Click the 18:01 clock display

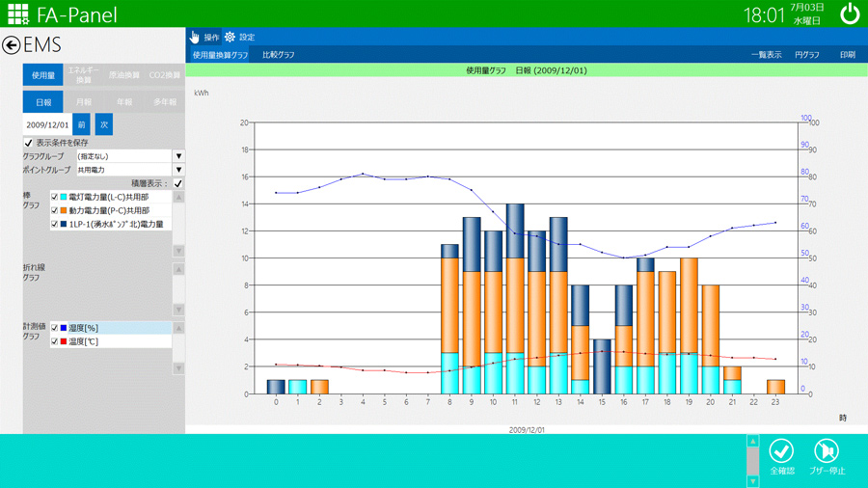tap(764, 14)
